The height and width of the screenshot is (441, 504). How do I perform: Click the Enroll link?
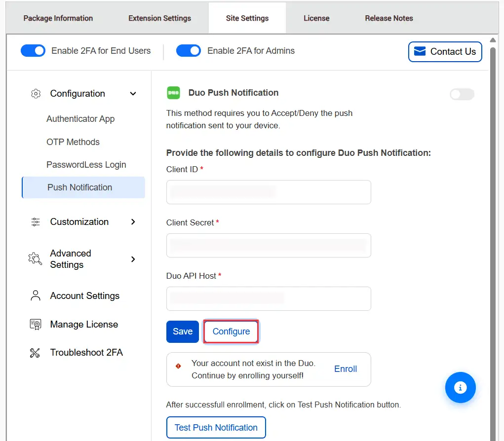pyautogui.click(x=345, y=369)
